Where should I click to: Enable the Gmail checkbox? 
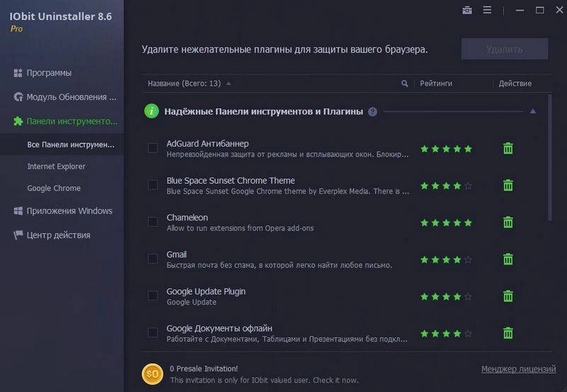(153, 259)
